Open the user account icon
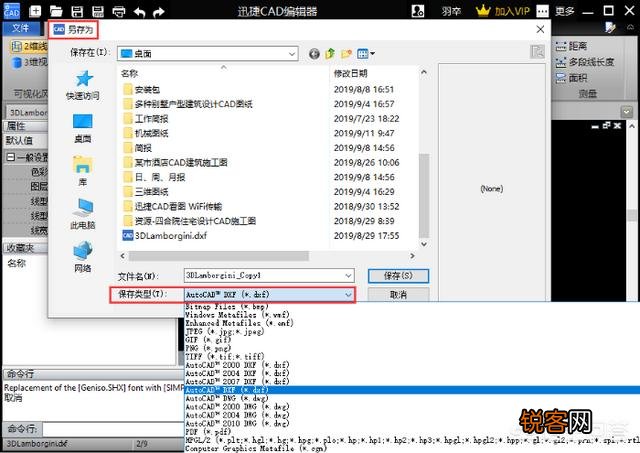The width and height of the screenshot is (640, 453). (x=418, y=11)
